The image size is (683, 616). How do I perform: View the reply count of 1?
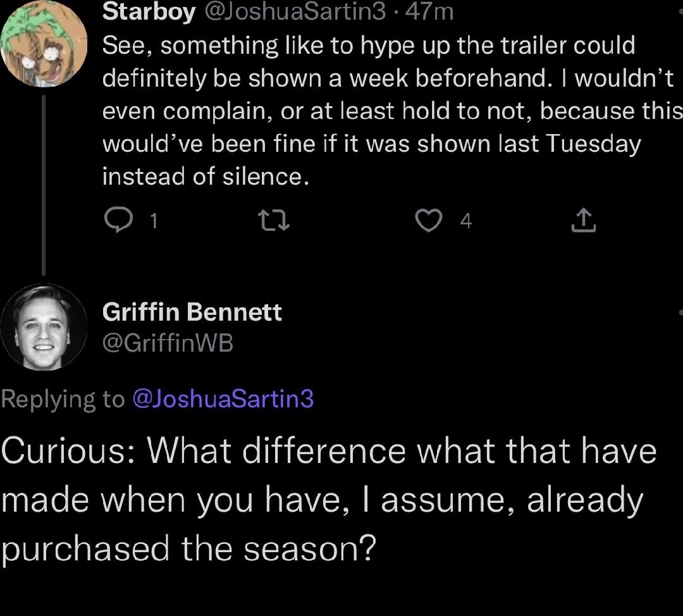pos(155,221)
